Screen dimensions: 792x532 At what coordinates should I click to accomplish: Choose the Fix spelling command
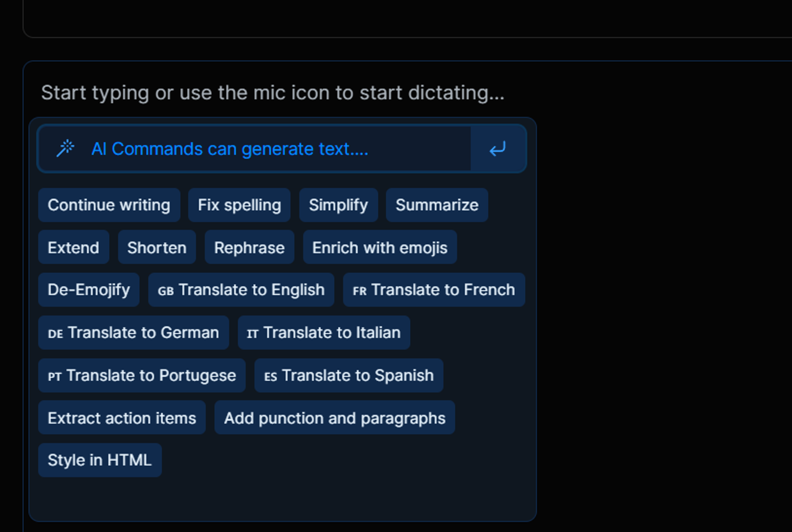click(x=239, y=205)
